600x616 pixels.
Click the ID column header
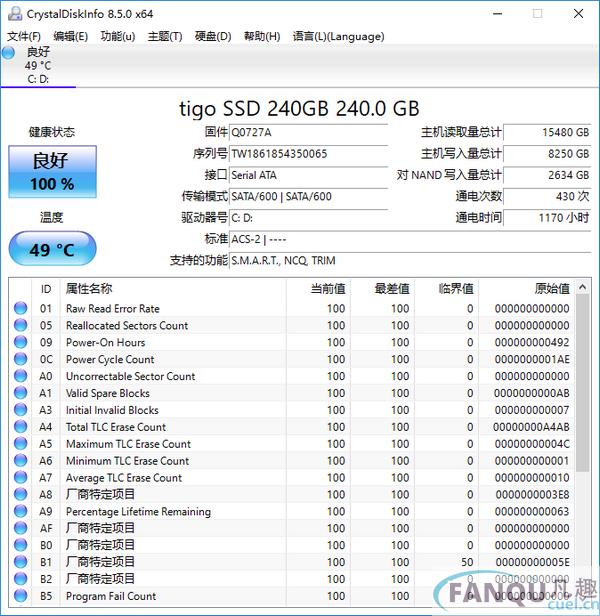pos(46,289)
